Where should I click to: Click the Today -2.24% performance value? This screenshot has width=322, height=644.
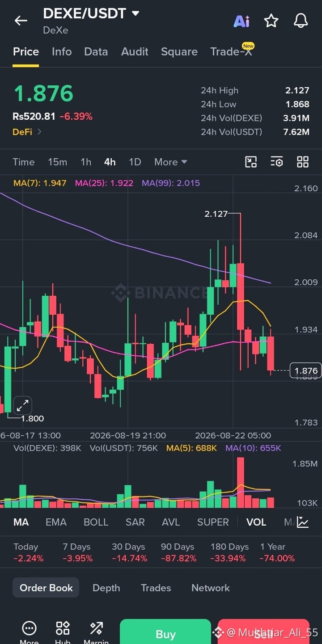(29, 558)
